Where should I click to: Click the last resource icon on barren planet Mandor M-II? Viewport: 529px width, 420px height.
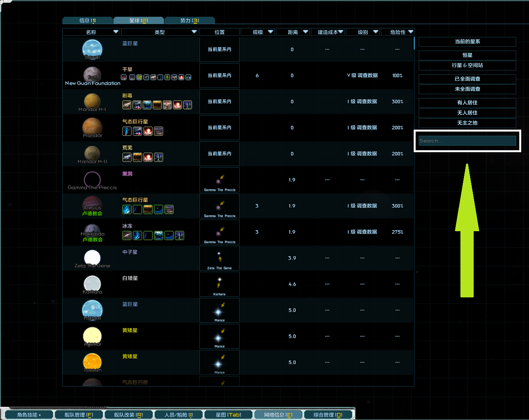point(159,157)
